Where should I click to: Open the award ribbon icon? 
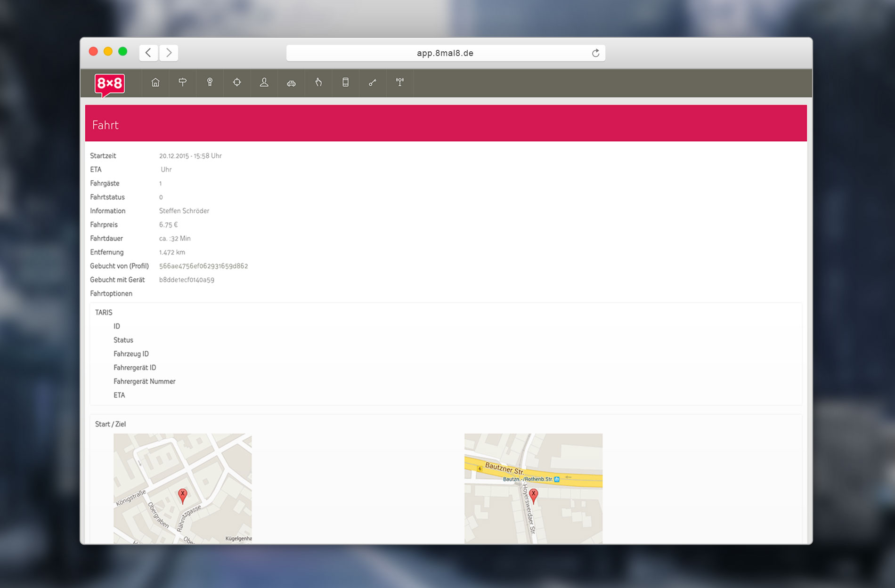tap(210, 82)
